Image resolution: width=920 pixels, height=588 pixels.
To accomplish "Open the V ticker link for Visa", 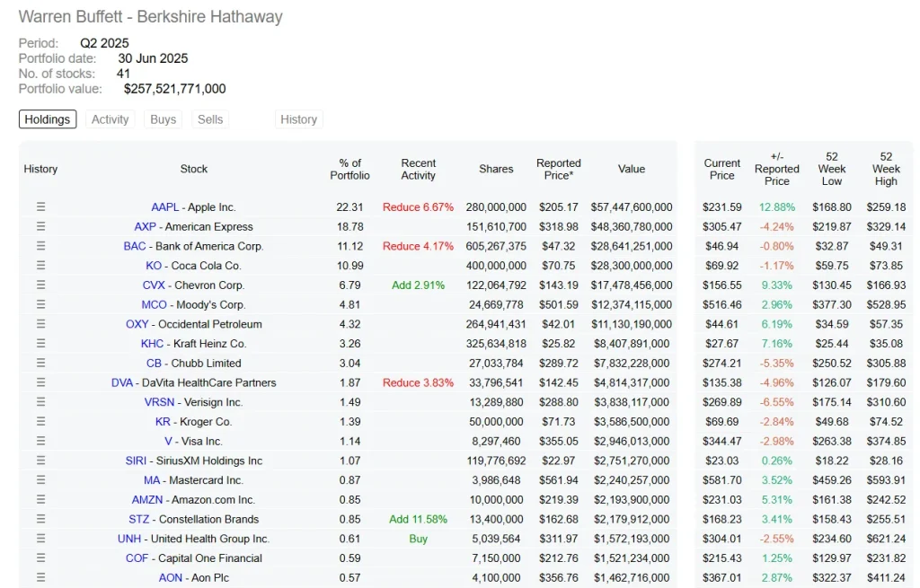I will [168, 441].
